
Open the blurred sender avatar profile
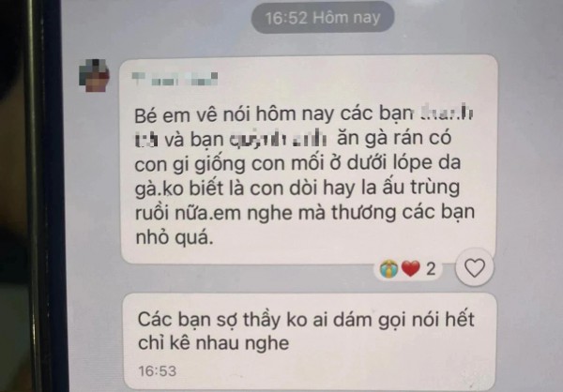pyautogui.click(x=94, y=75)
